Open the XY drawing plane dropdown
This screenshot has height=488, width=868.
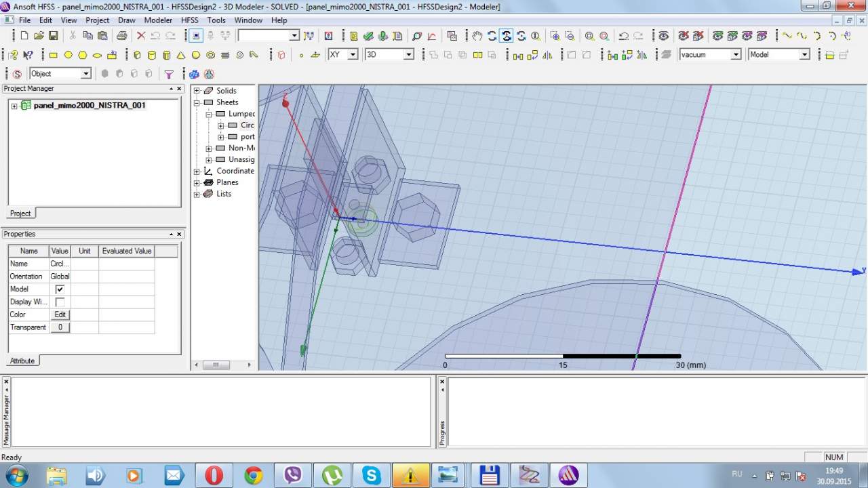353,55
